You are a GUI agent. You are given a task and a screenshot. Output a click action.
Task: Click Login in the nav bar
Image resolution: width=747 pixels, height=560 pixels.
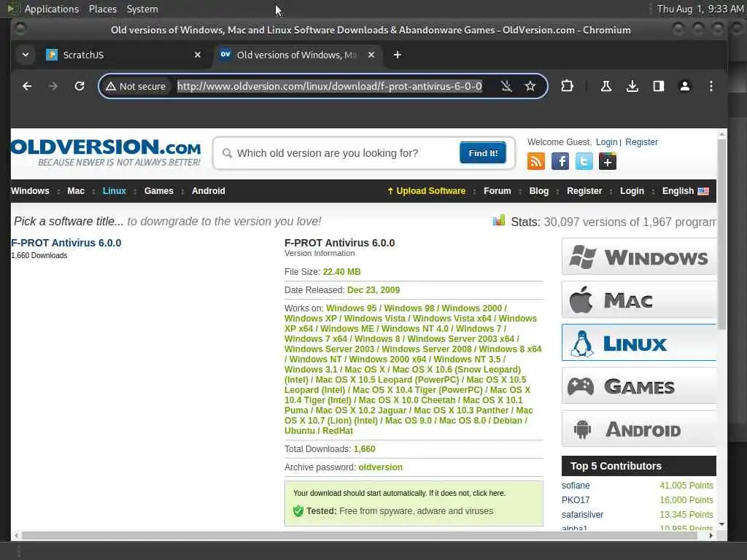632,191
